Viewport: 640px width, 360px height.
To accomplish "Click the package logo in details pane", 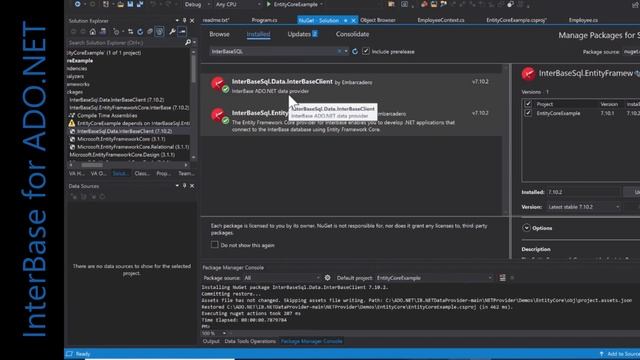I will coord(528,73).
